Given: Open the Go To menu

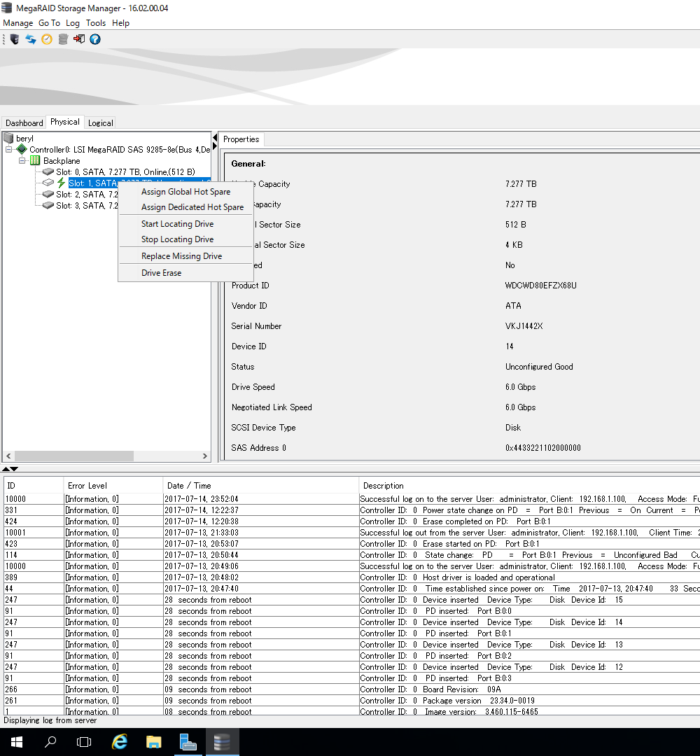Looking at the screenshot, I should tap(49, 22).
